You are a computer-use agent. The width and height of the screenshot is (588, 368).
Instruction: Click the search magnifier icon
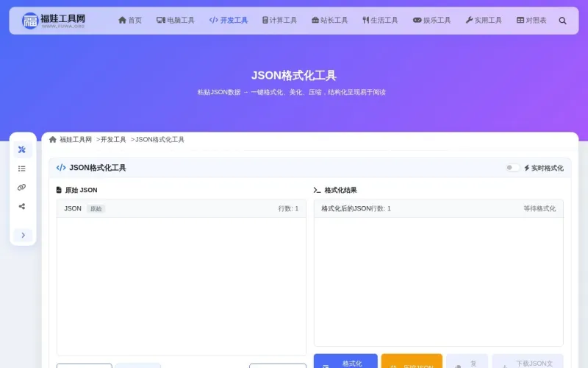coord(562,21)
